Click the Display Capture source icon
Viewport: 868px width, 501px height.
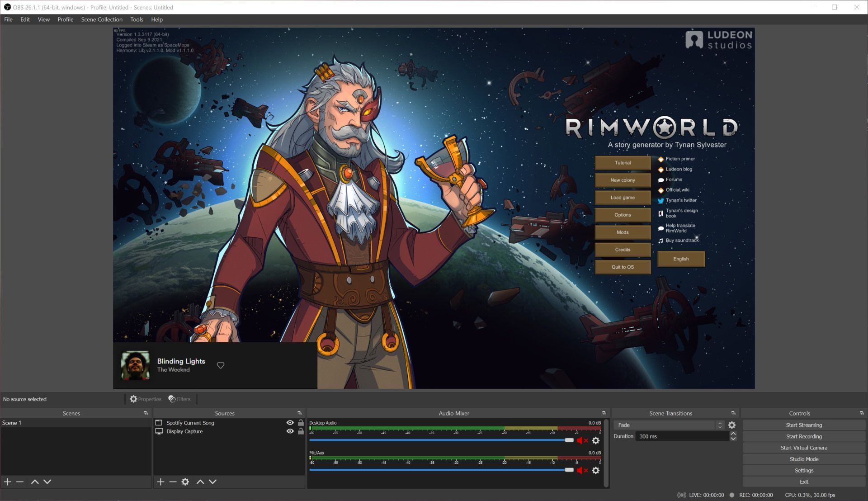[x=158, y=431]
